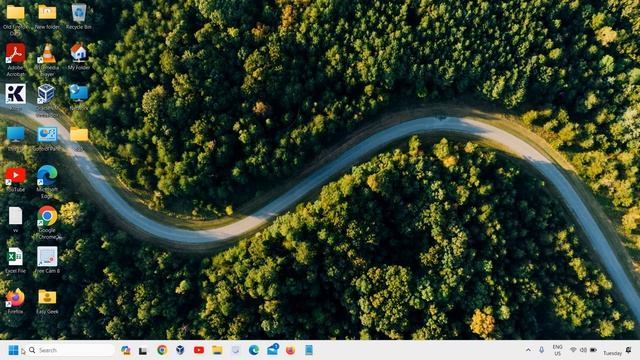Select the Excel File desktop icon

(16, 260)
